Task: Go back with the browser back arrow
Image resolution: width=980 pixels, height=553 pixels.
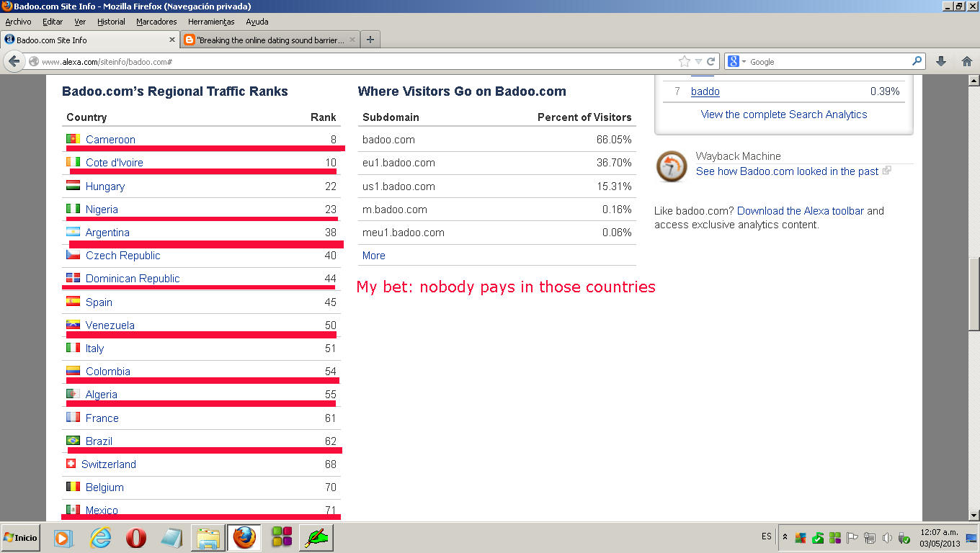Action: click(14, 62)
